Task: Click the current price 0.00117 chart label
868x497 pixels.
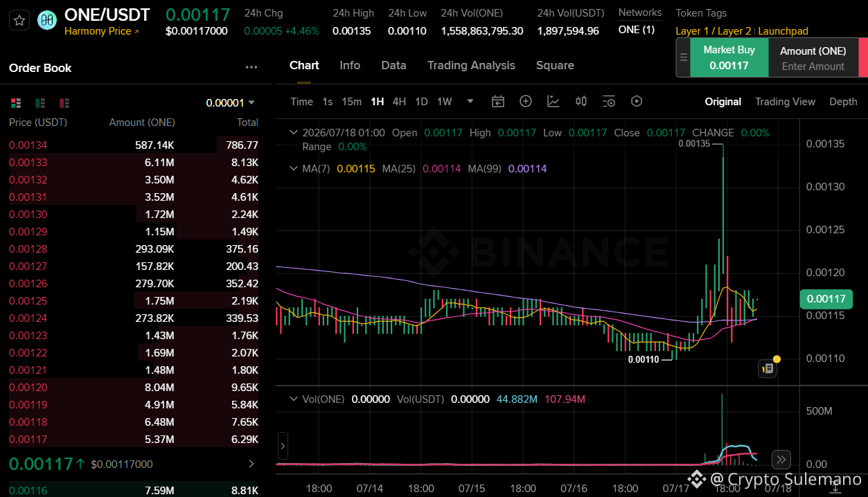Action: coord(826,300)
